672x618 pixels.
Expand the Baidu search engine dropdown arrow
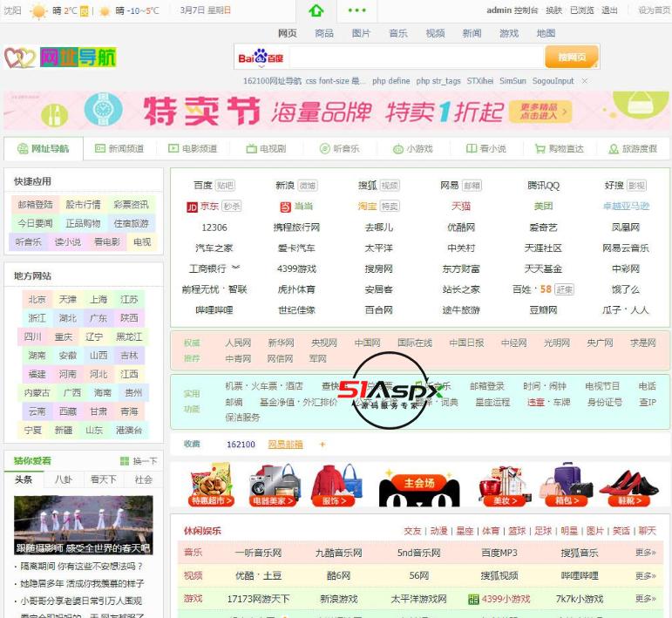coord(261,66)
